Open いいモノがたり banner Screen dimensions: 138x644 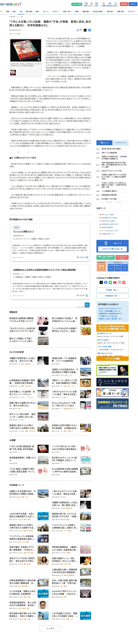(x=112, y=382)
